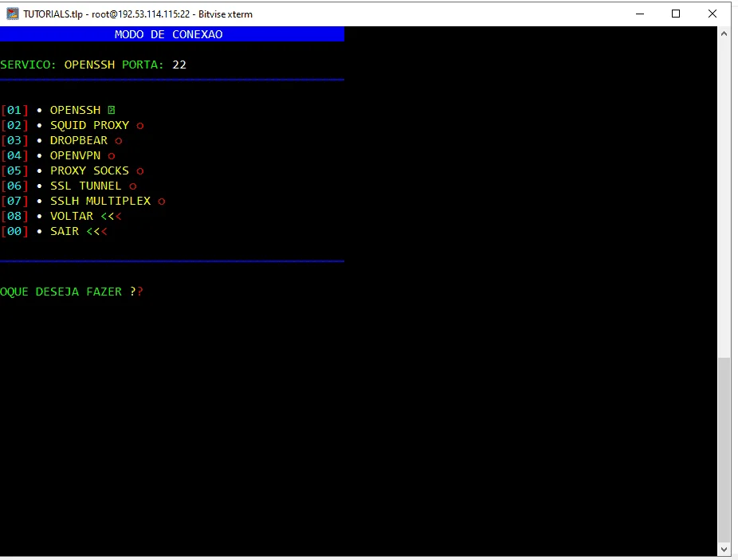Screen dimensions: 738x560
Task: Click the Bitvise xterm app icon in title bar
Action: pos(13,14)
